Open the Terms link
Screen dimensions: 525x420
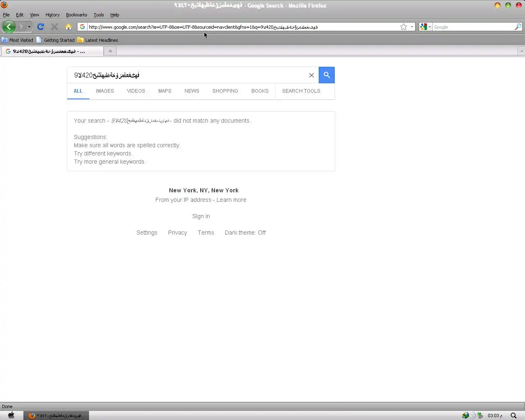pyautogui.click(x=206, y=233)
